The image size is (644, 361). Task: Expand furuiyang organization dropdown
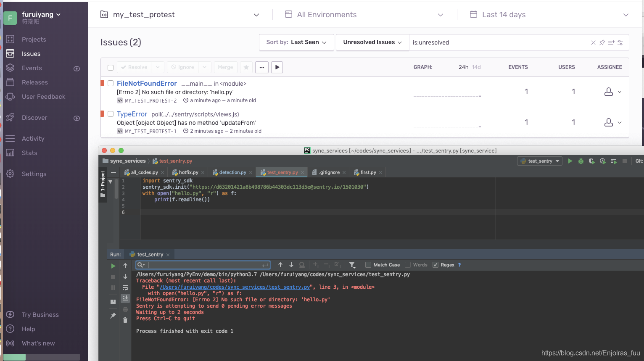coord(41,14)
